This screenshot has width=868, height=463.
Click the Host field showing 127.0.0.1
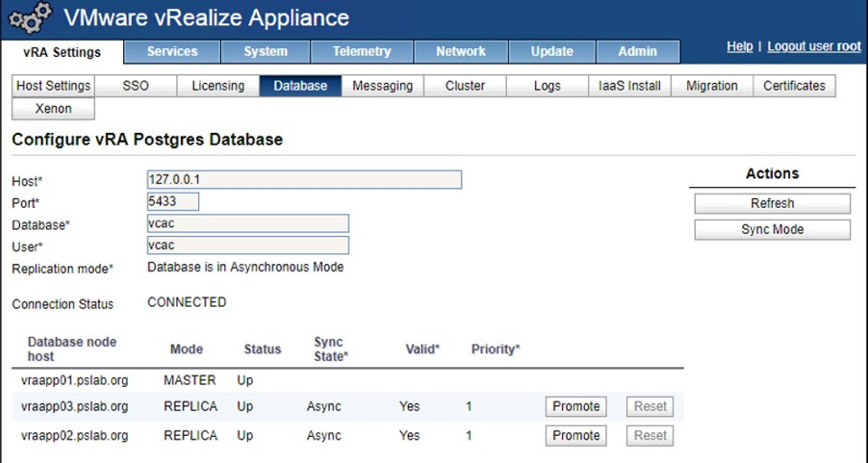[x=304, y=180]
